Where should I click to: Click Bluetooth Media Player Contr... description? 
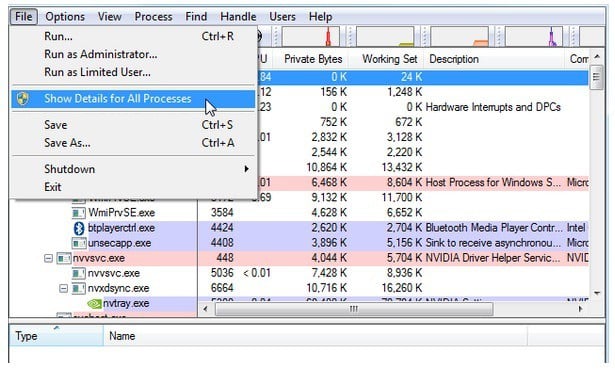click(x=494, y=228)
